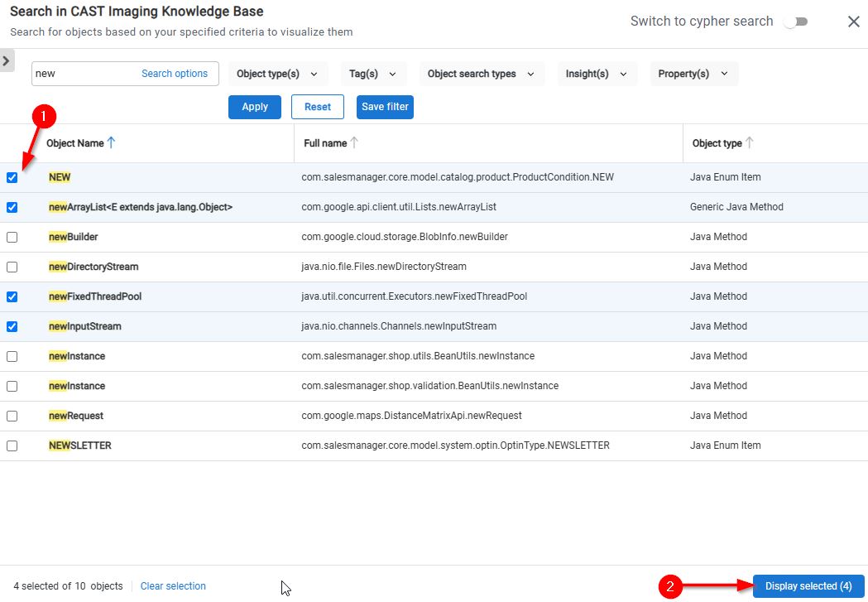Check the shop.validation newInstance row checkbox
This screenshot has width=868, height=602.
(x=12, y=387)
